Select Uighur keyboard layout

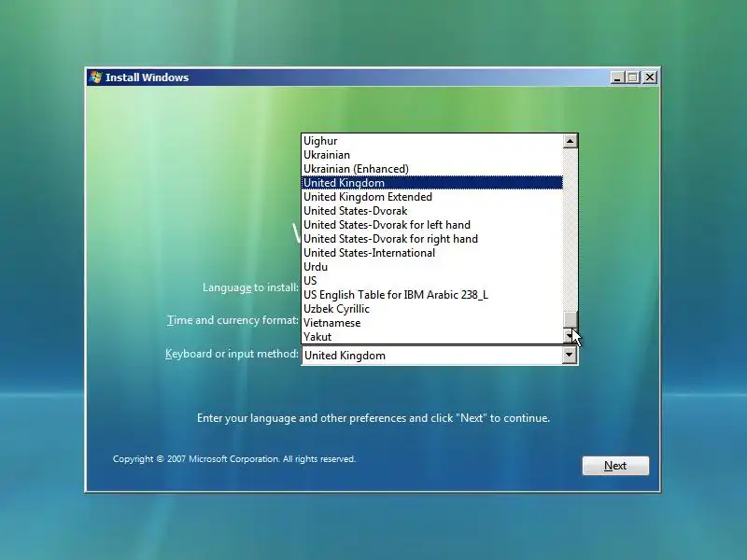coord(432,141)
